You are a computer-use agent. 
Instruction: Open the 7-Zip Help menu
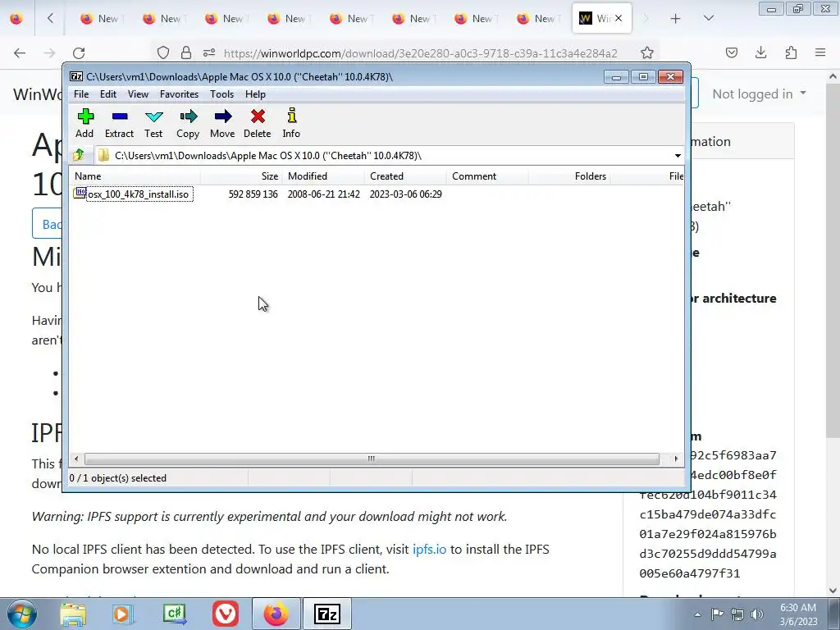[256, 94]
